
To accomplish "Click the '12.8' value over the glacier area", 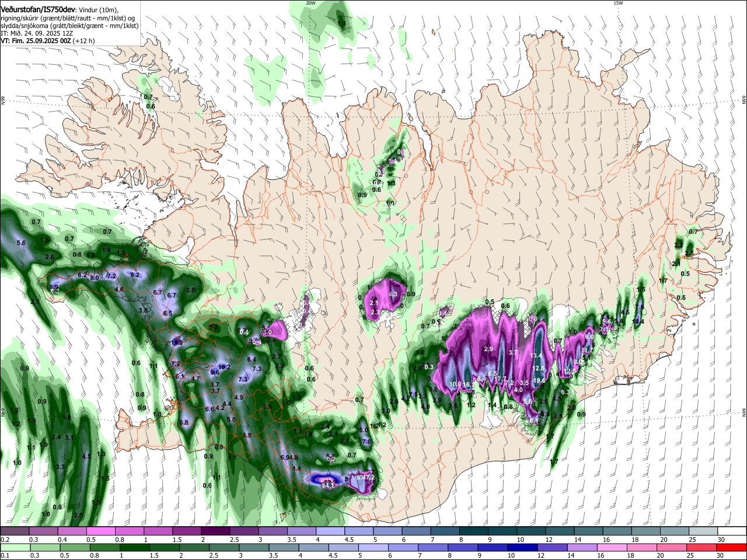I will (x=538, y=368).
